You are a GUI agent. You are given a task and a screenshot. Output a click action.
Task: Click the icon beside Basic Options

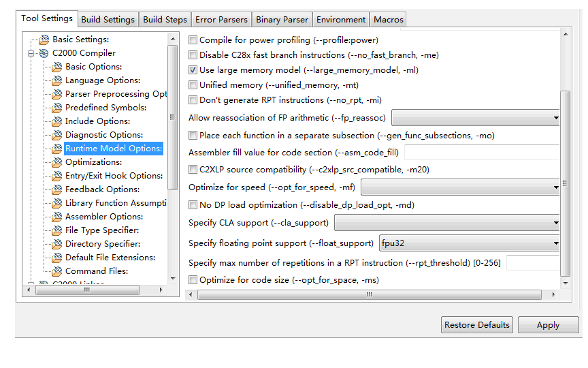pyautogui.click(x=58, y=67)
